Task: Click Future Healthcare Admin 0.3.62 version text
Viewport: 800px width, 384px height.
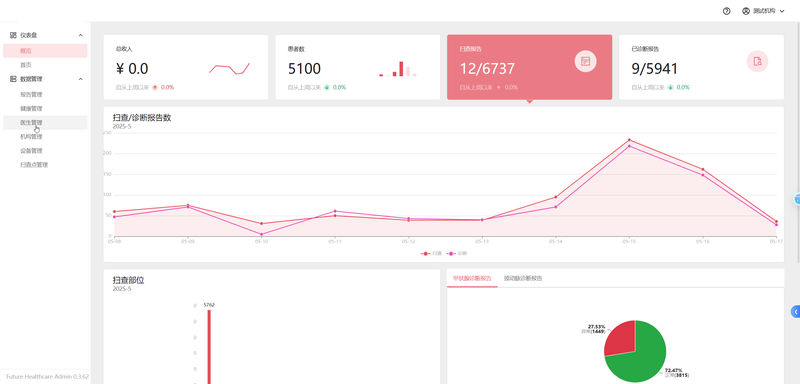Action: (x=47, y=376)
